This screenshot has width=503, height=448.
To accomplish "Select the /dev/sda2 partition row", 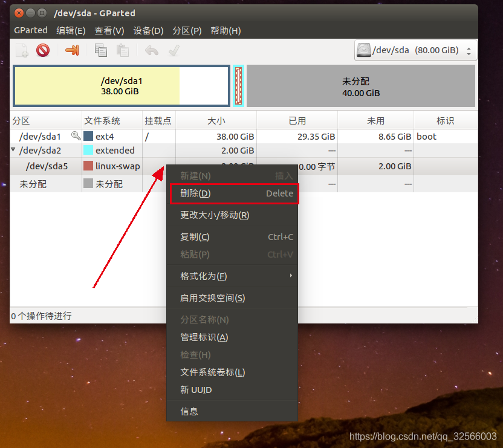I will coord(244,150).
